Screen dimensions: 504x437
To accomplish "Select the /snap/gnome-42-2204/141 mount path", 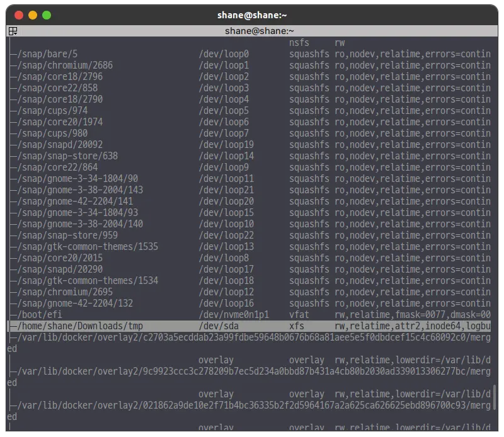I will [x=75, y=201].
